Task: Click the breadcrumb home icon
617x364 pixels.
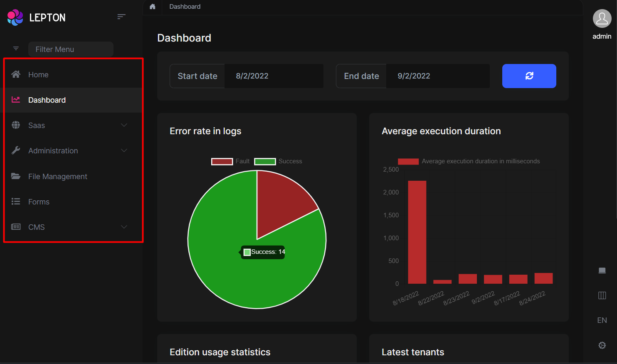Action: 153,7
